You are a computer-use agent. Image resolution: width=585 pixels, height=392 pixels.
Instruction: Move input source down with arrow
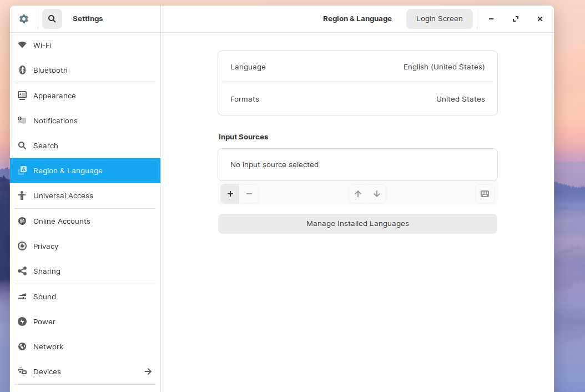point(377,194)
